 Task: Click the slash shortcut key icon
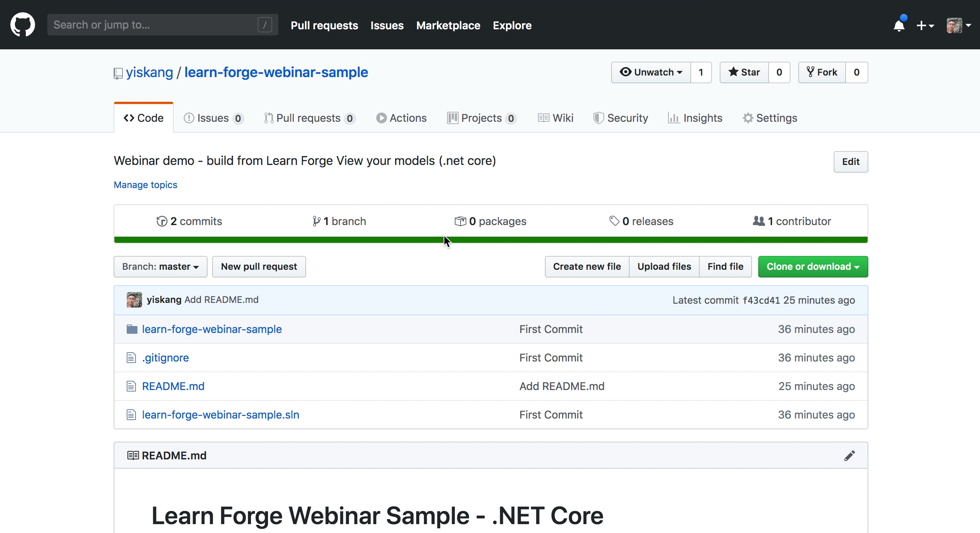click(265, 25)
